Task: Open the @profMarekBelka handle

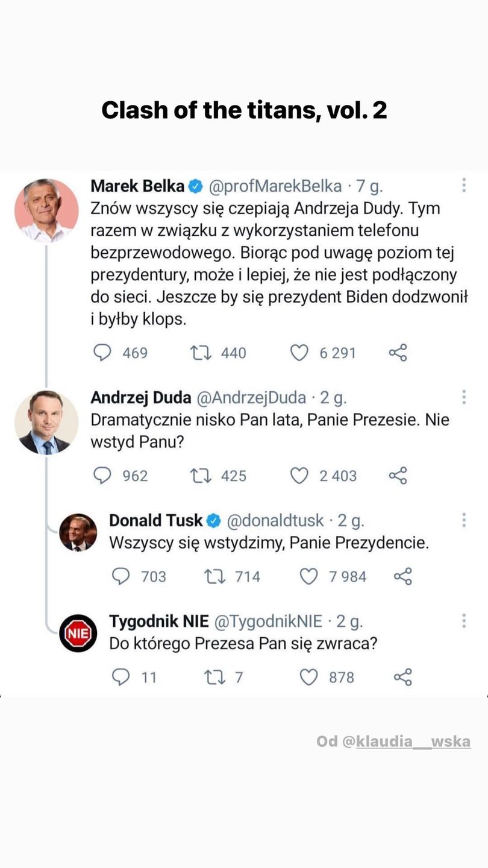Action: (275, 187)
